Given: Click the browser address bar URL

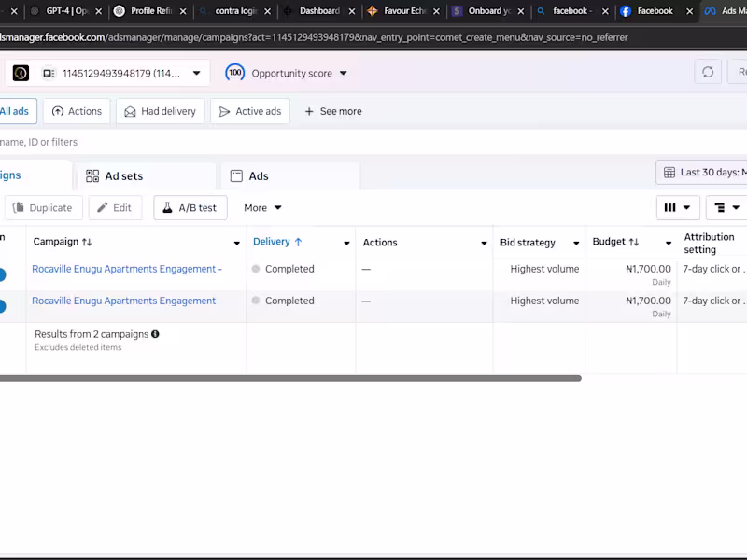Looking at the screenshot, I should [315, 37].
